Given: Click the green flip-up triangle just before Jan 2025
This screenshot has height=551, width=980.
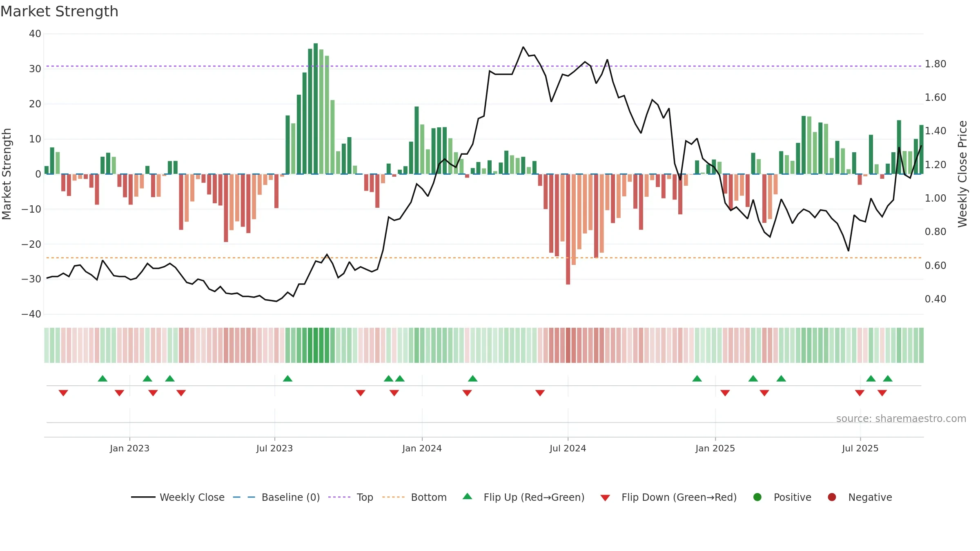Looking at the screenshot, I should pos(697,378).
